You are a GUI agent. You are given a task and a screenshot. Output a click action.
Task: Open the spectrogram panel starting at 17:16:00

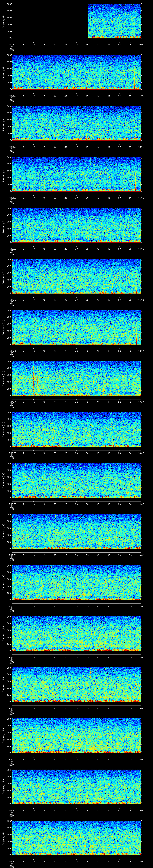77,378
